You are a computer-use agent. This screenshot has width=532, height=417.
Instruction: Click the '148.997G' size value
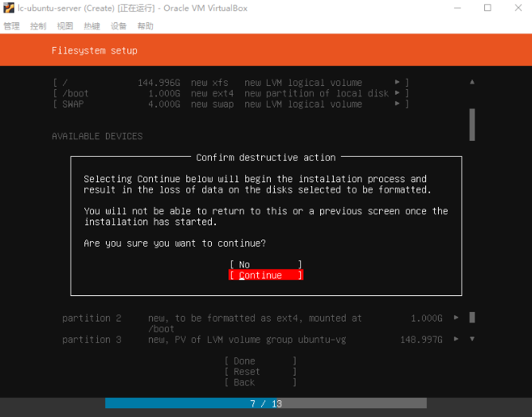pyautogui.click(x=421, y=339)
